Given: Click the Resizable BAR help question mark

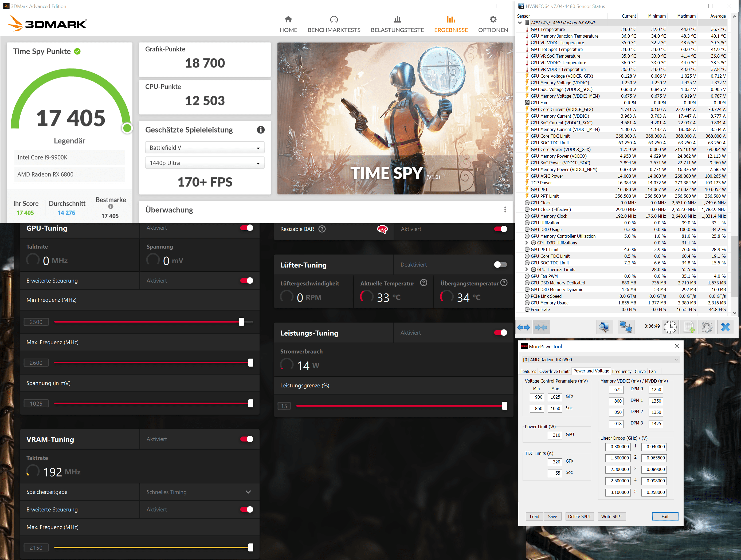Looking at the screenshot, I should 322,229.
